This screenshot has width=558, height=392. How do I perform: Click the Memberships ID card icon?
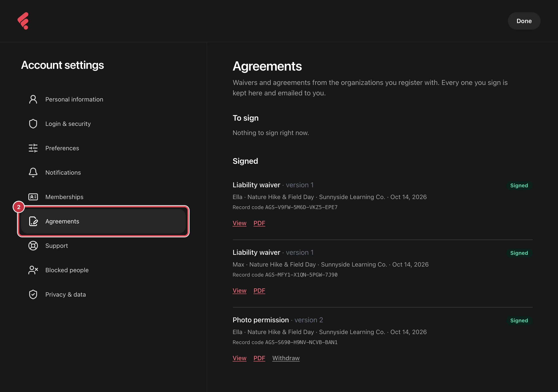pos(33,197)
